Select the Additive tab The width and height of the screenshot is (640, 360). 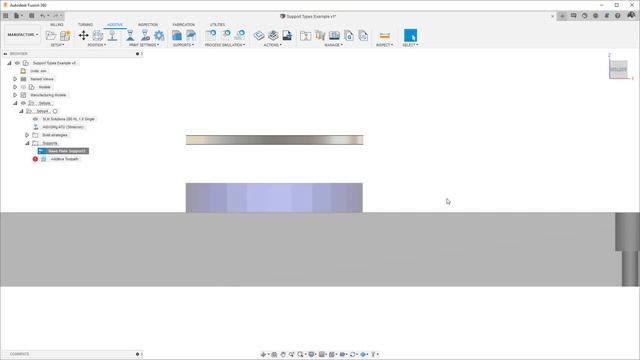115,25
